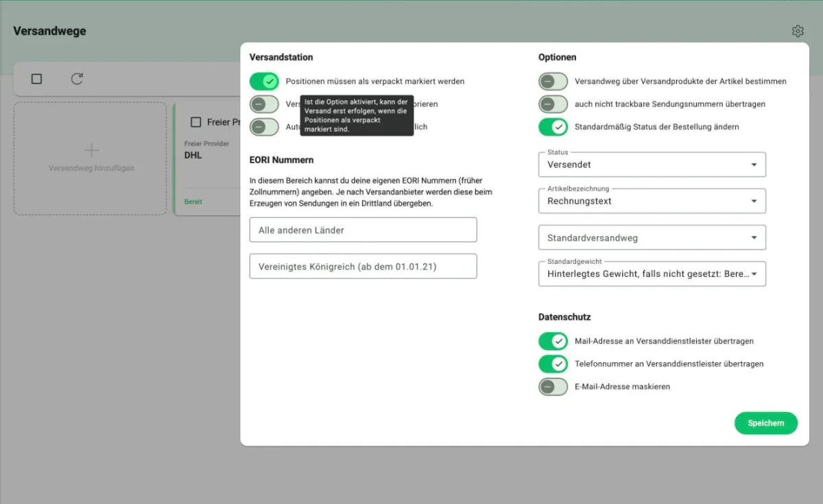Click the dark tooltip 'Ist die Option aktiviert…'
The width and height of the screenshot is (823, 504).
357,115
